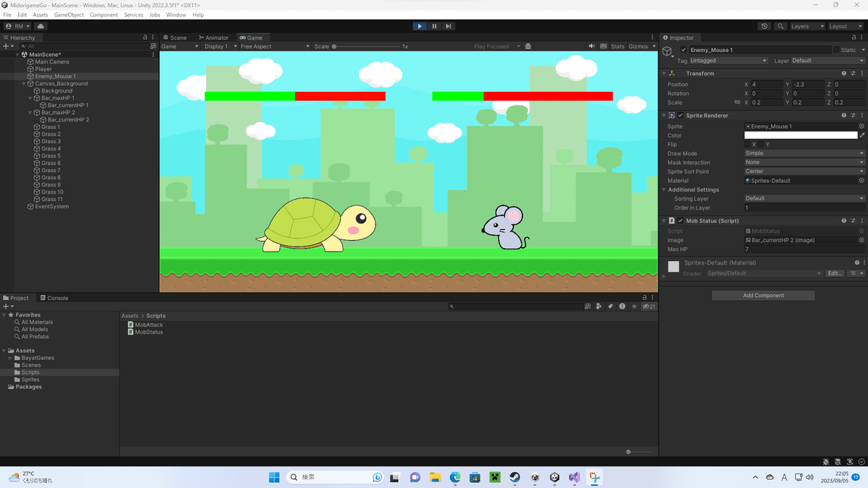
Task: Click the Step Frame button
Action: [x=448, y=25]
